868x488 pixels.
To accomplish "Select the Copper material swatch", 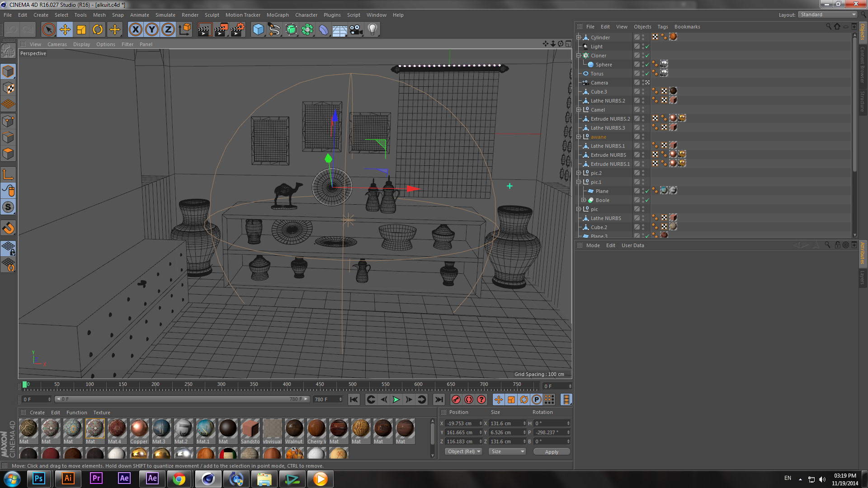I will 139,428.
